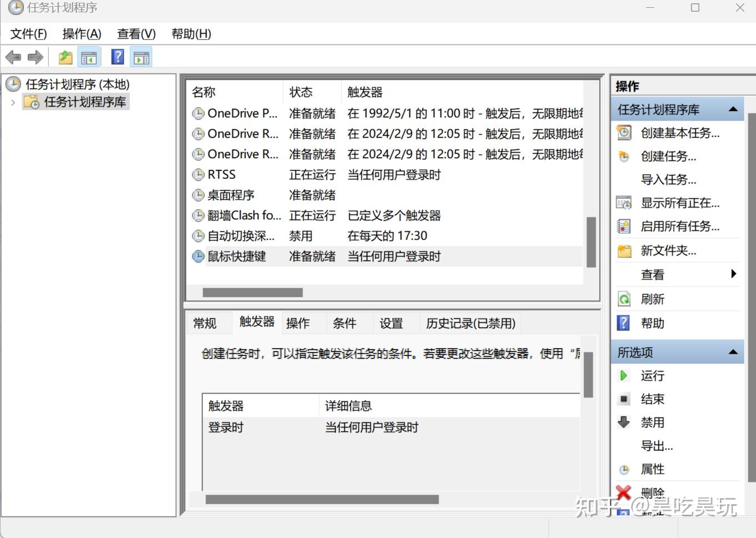Stop task using the 结束 square icon

624,399
